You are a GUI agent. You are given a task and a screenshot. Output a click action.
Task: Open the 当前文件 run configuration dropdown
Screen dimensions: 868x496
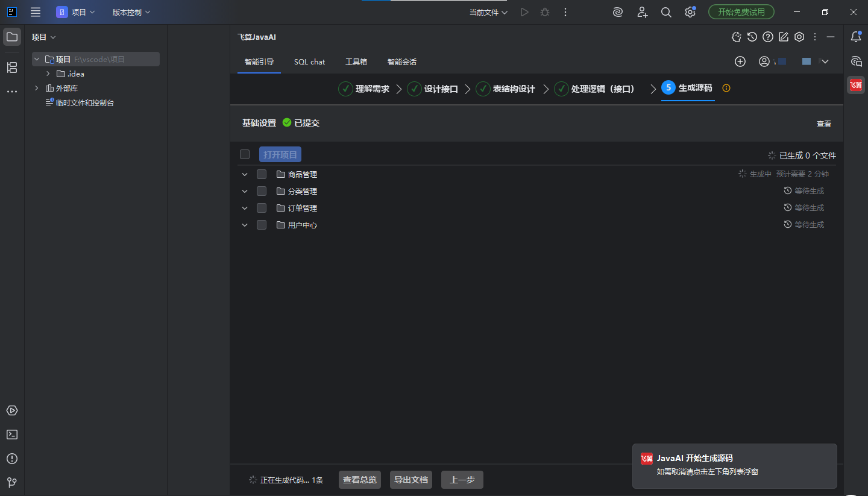click(x=488, y=12)
